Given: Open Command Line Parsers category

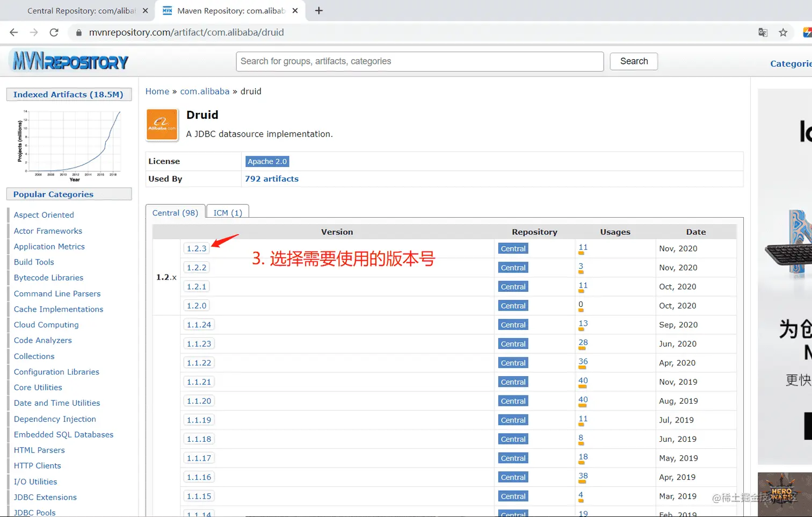Looking at the screenshot, I should (x=57, y=294).
